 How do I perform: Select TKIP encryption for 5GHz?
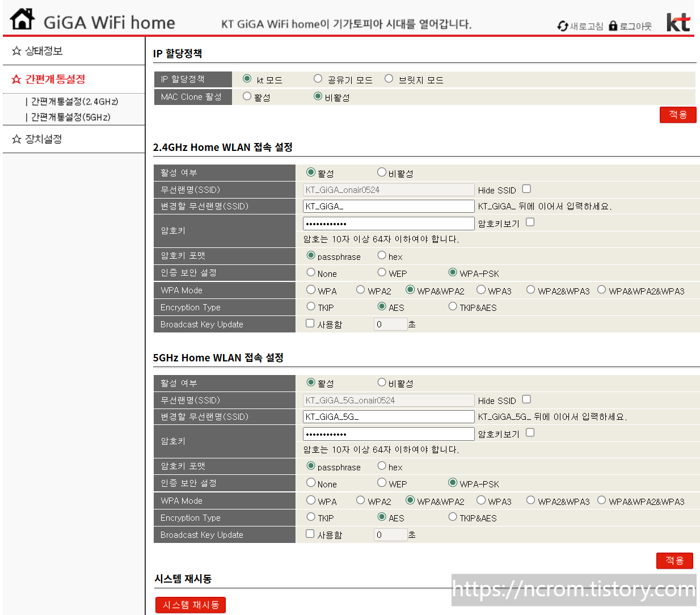(311, 517)
